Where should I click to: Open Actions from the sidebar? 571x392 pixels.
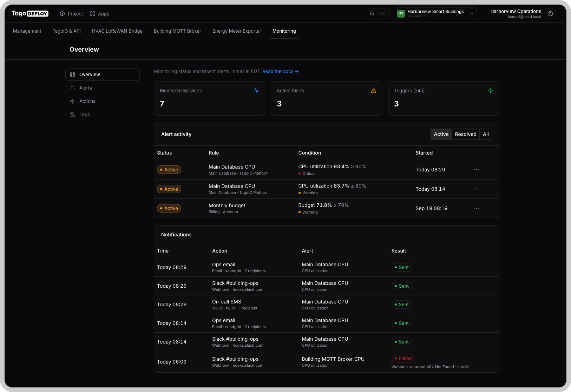[103, 101]
